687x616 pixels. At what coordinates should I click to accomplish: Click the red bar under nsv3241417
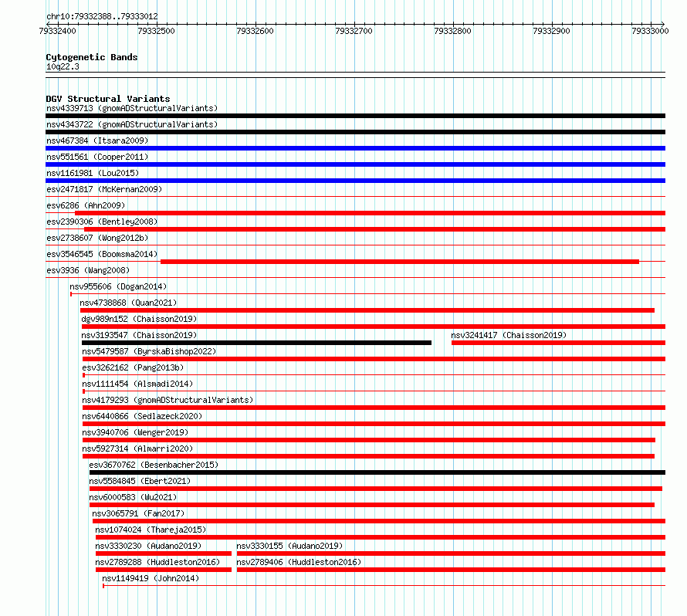point(558,343)
